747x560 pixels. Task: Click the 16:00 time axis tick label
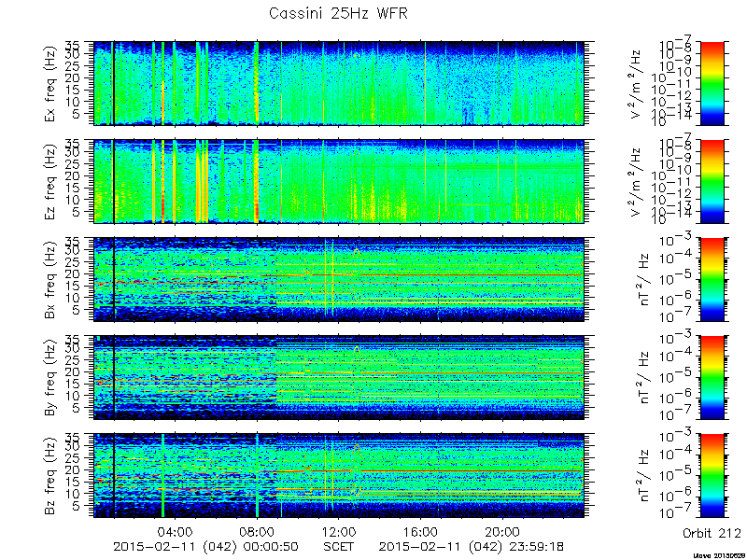pyautogui.click(x=420, y=531)
